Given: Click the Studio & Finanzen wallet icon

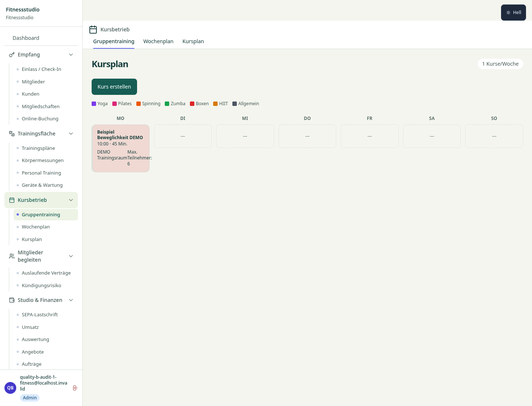Looking at the screenshot, I should pyautogui.click(x=12, y=300).
